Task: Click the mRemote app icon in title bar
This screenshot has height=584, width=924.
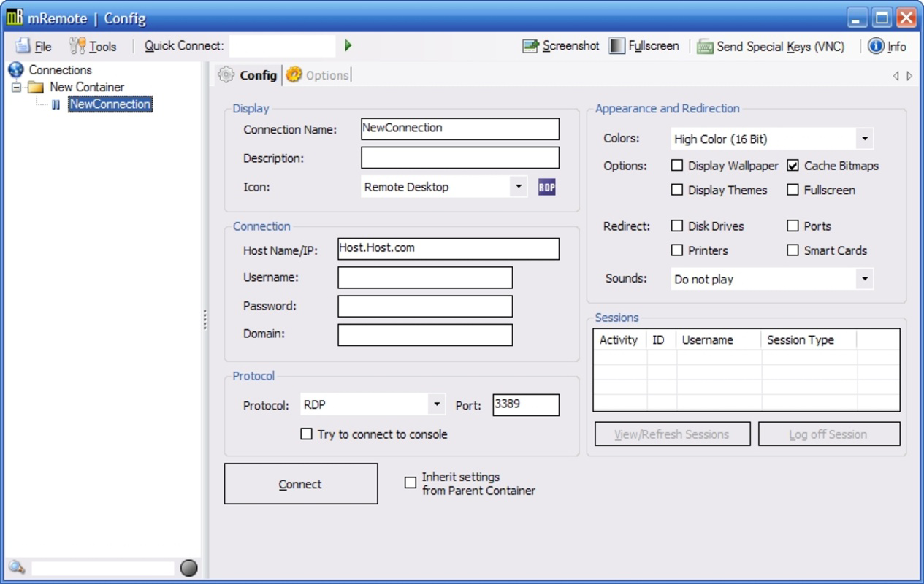Action: 14,18
